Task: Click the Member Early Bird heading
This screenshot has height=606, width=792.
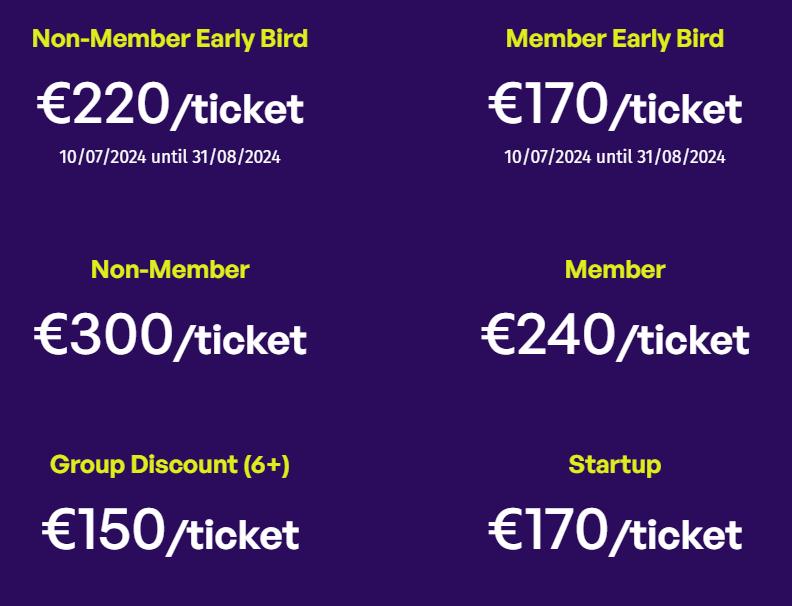Action: click(x=615, y=39)
